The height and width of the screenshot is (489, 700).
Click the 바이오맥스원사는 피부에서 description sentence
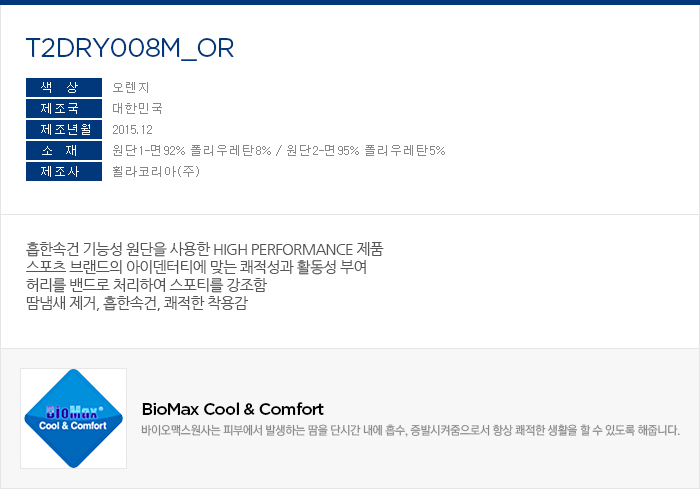pyautogui.click(x=411, y=431)
